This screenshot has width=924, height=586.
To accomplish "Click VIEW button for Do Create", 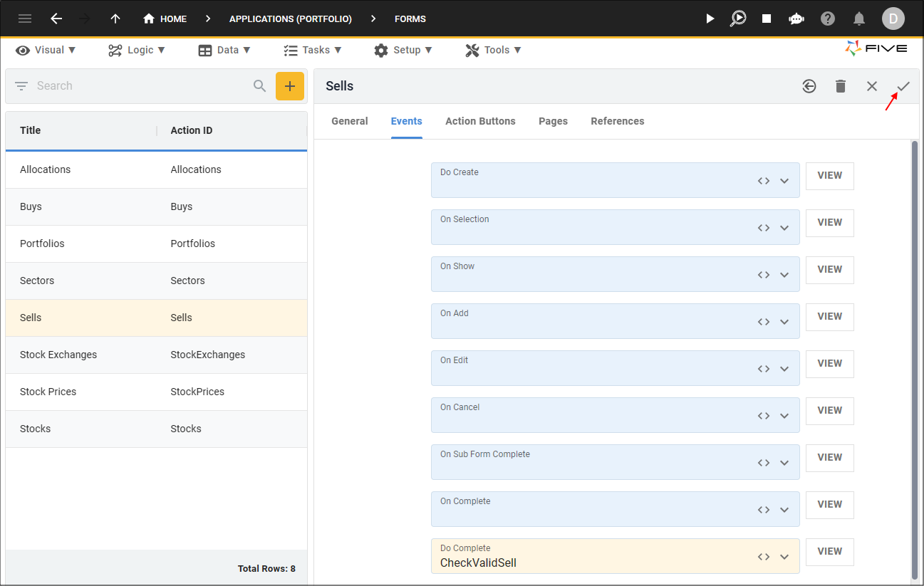I will [830, 176].
